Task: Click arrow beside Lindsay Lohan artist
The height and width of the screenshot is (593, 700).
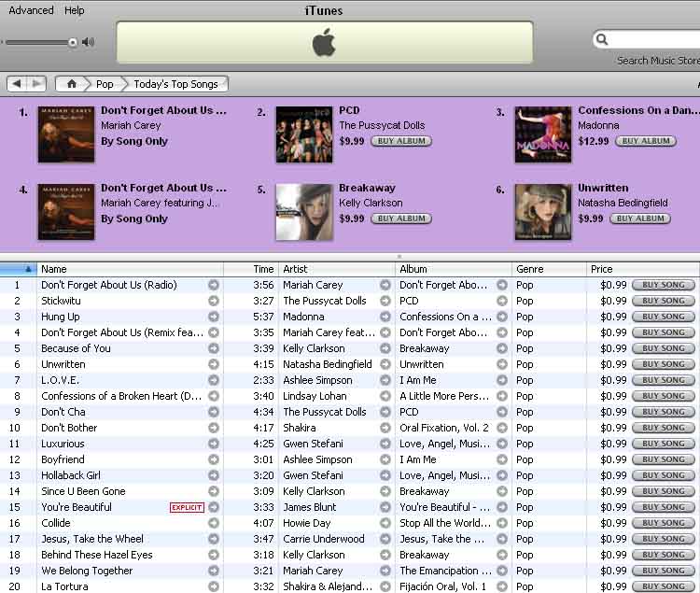Action: point(385,396)
